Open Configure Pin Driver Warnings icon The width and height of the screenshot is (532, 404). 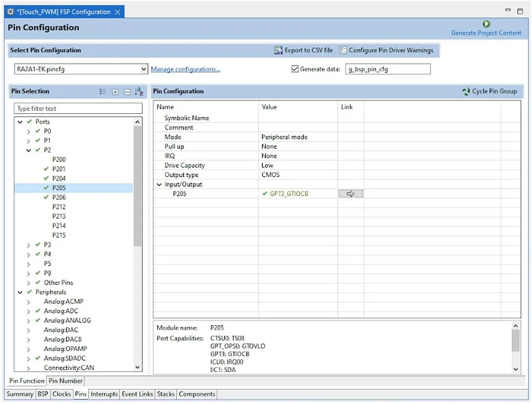coord(343,50)
